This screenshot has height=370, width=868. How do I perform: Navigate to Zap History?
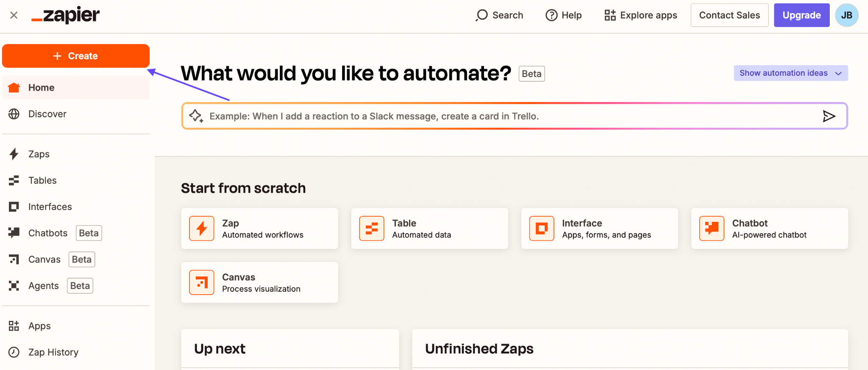click(x=76, y=352)
